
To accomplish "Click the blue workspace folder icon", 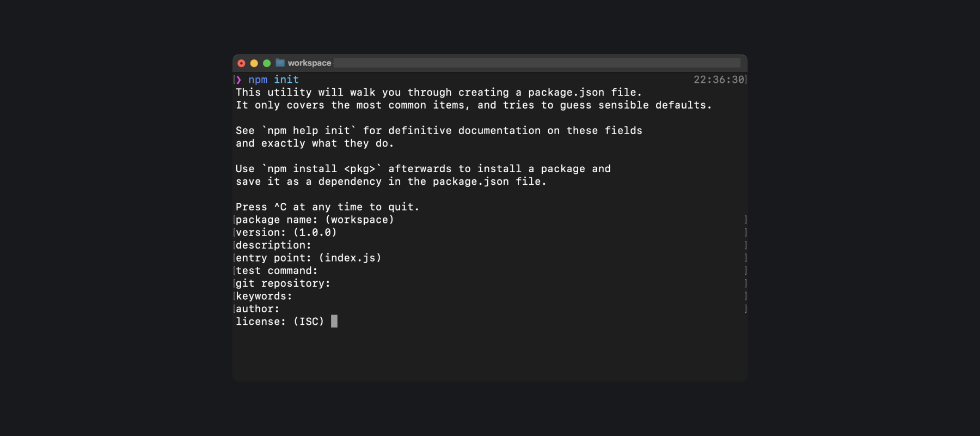I will click(x=280, y=63).
